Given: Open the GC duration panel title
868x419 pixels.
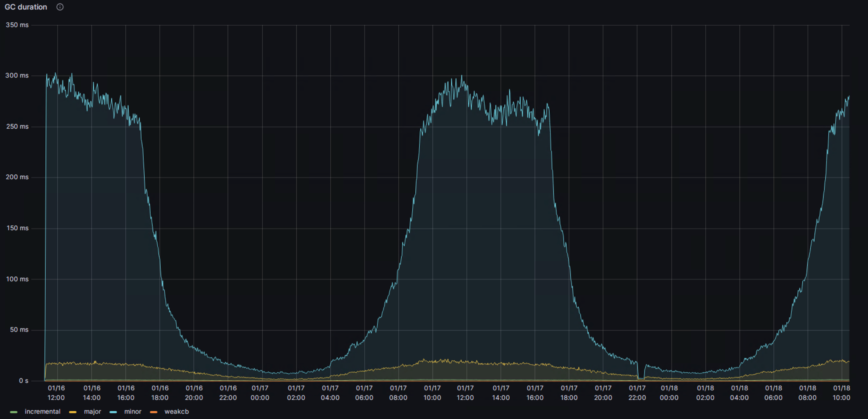Looking at the screenshot, I should coord(26,7).
